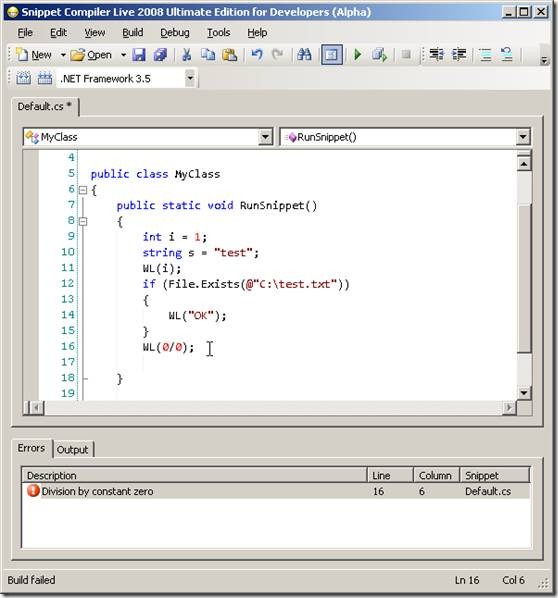Image resolution: width=558 pixels, height=598 pixels.
Task: Click the build-and-run icon beside play
Action: pyautogui.click(x=380, y=55)
